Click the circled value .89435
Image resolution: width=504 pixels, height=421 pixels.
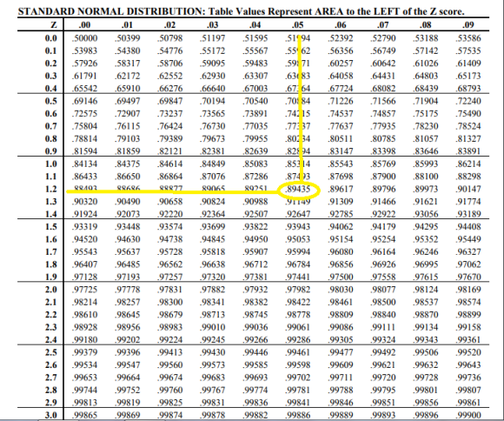[x=298, y=190]
